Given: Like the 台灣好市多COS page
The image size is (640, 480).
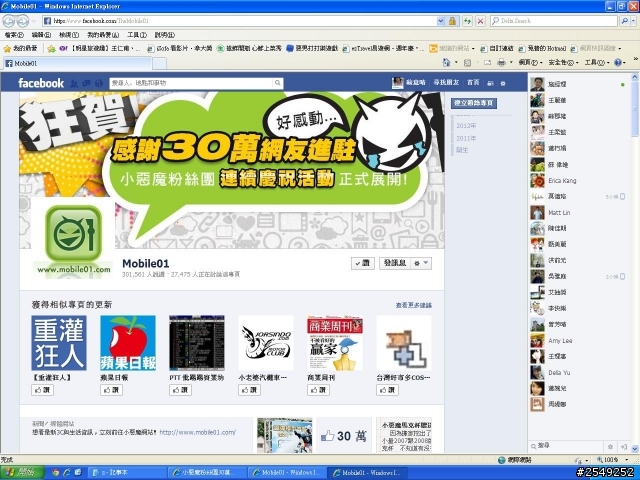Looking at the screenshot, I should tap(387, 390).
